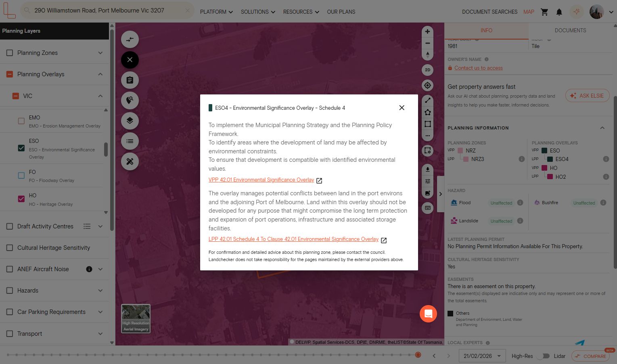The width and height of the screenshot is (617, 364).
Task: Switch to the DOCUMENTS tab
Action: click(570, 30)
